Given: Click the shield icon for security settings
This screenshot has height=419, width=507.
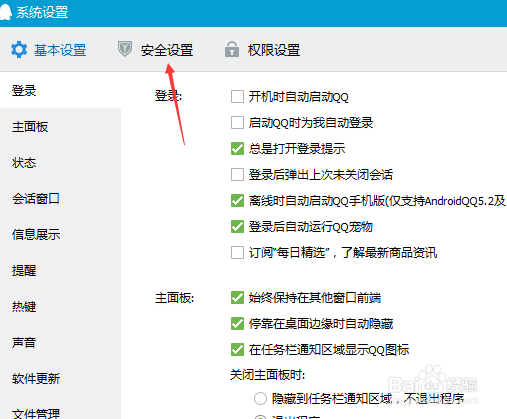Looking at the screenshot, I should [125, 49].
